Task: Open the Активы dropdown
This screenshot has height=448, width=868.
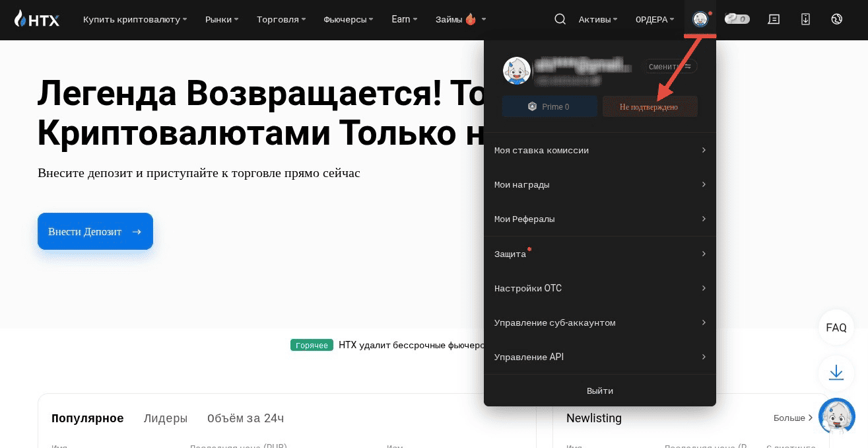Action: tap(598, 19)
